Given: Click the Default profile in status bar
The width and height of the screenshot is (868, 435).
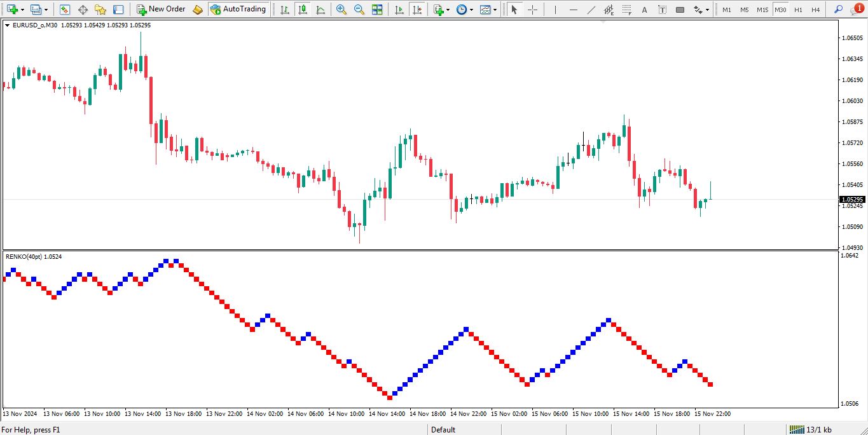Looking at the screenshot, I should [x=443, y=430].
